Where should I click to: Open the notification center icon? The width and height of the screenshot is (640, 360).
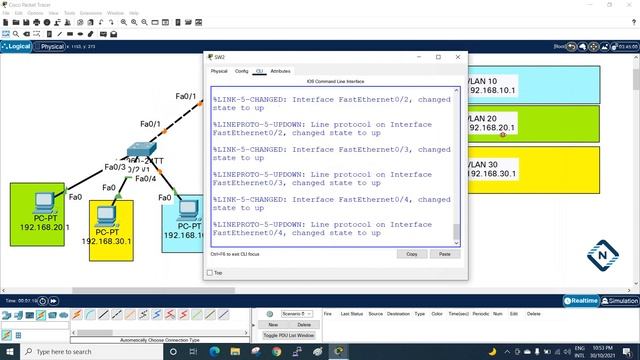[x=627, y=351]
